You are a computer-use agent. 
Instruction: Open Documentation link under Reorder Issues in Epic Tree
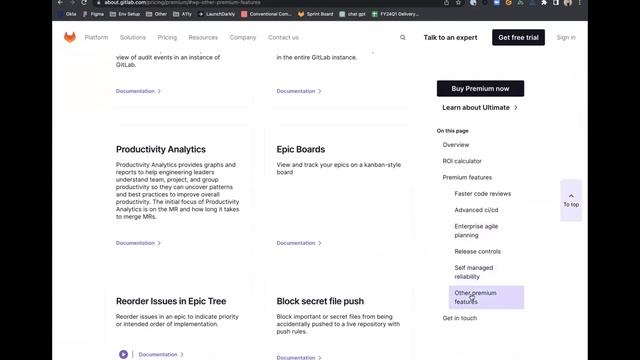tap(161, 354)
